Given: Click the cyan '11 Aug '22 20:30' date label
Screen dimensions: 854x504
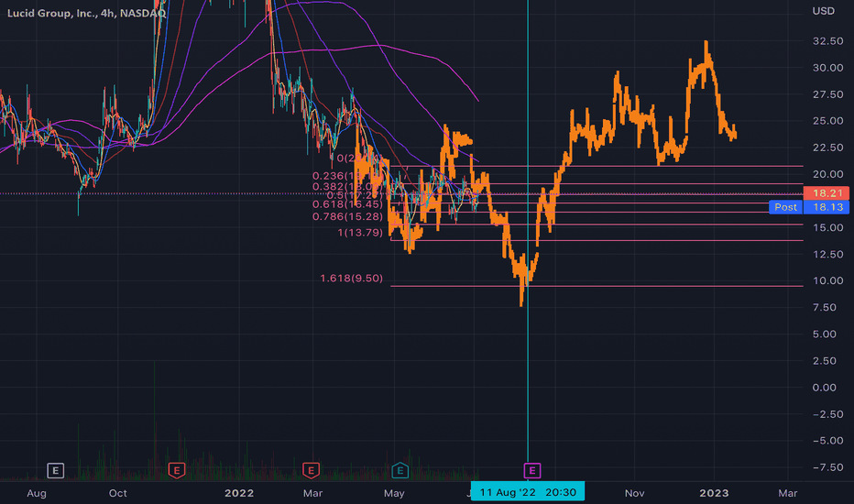Looking at the screenshot, I should 528,492.
